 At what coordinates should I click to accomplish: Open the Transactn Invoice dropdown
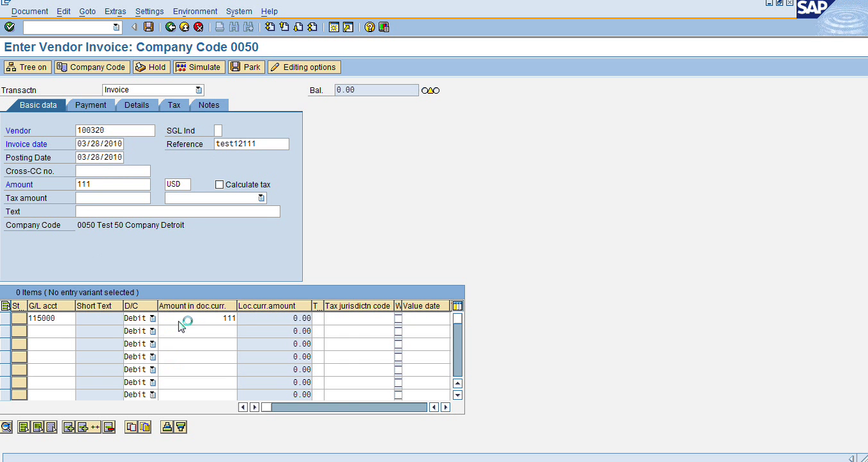coord(199,90)
